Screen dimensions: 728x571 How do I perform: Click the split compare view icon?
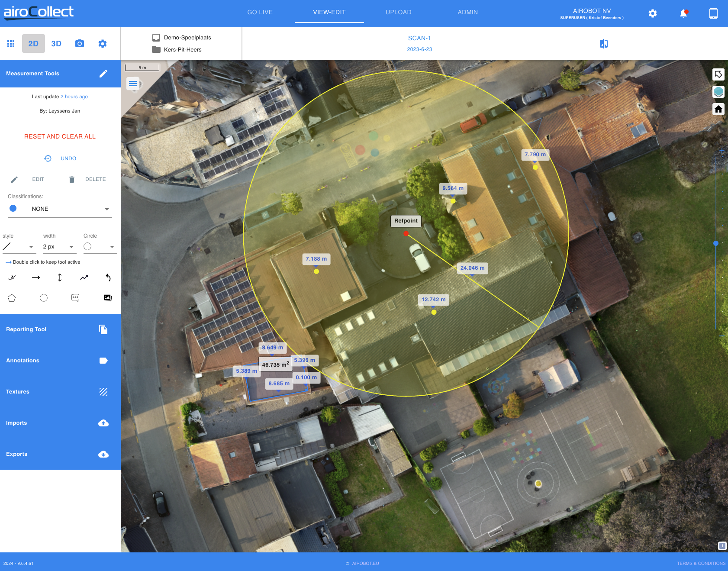pos(604,44)
